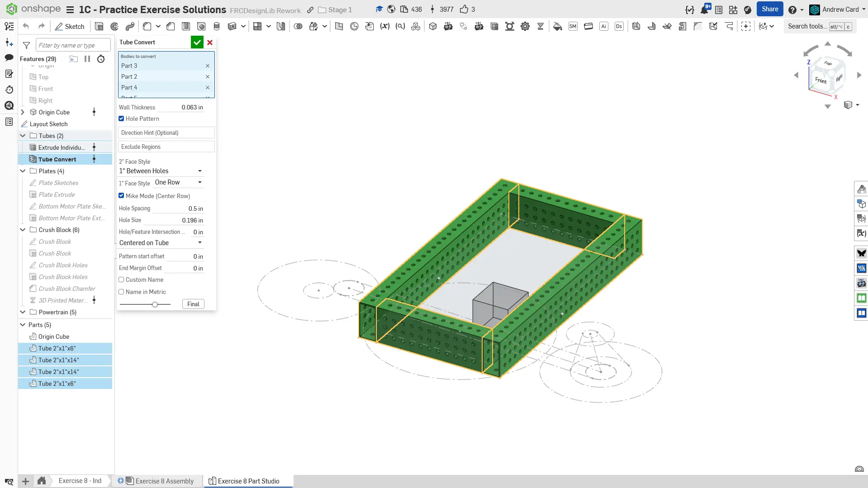Confirm Tube Convert with green checkmark

point(197,42)
